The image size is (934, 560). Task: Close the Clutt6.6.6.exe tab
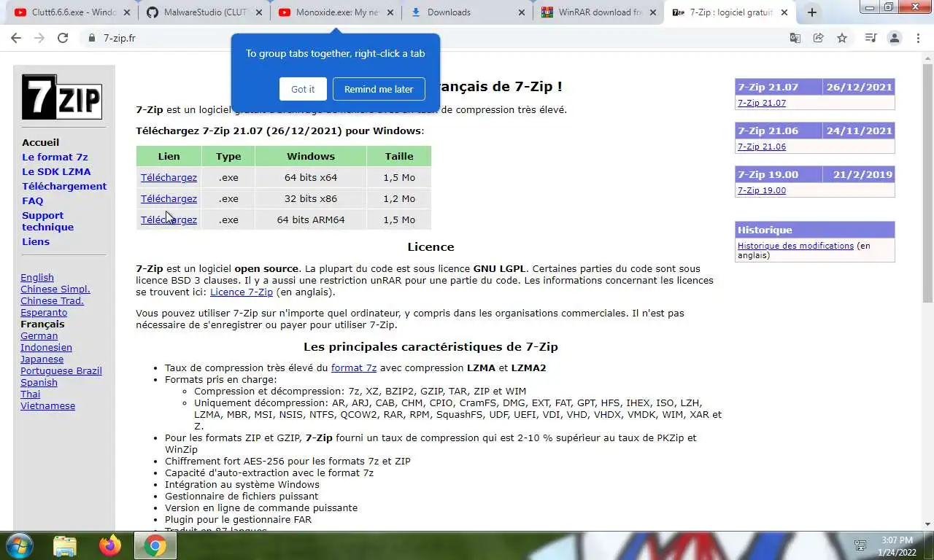tap(126, 12)
